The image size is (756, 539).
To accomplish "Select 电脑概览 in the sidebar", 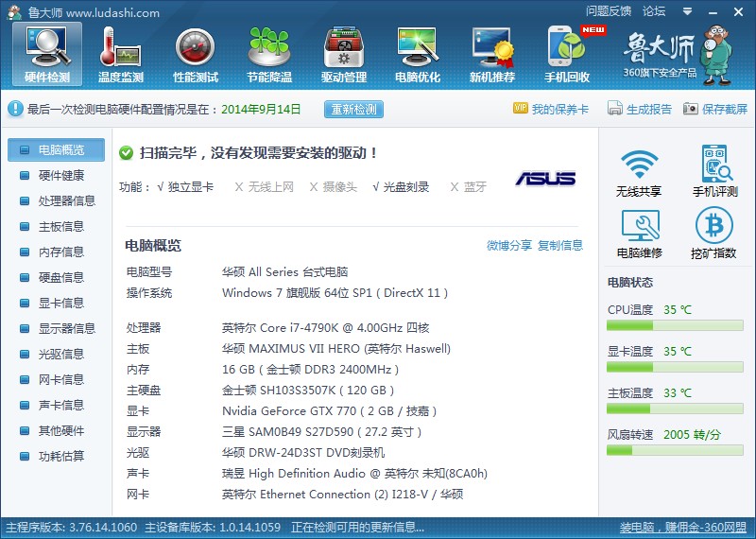I will coord(56,150).
